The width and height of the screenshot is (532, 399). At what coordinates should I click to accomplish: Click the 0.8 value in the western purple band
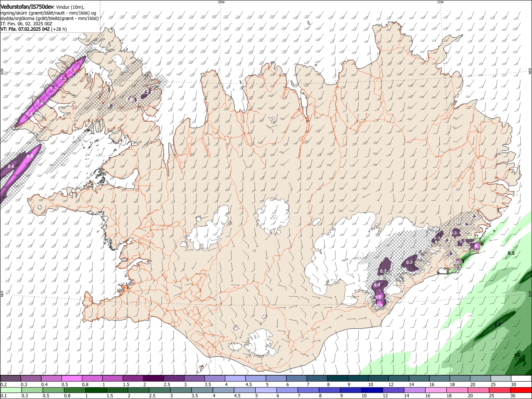pyautogui.click(x=30, y=156)
